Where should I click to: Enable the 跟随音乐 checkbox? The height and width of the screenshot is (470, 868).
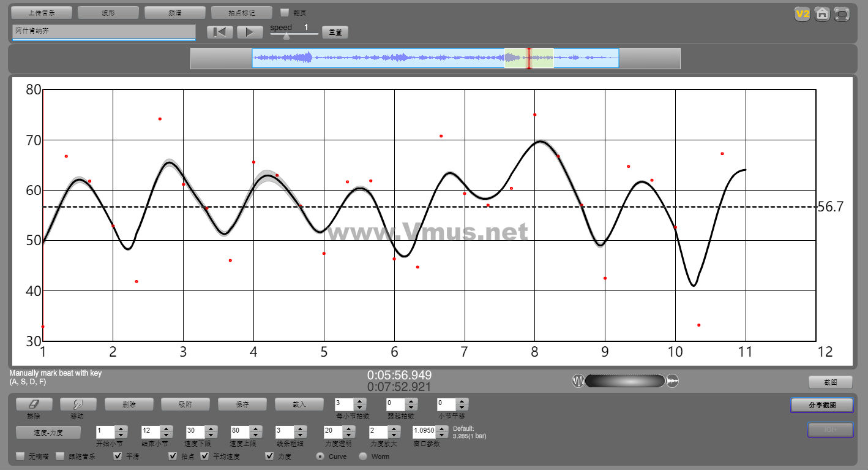click(60, 456)
